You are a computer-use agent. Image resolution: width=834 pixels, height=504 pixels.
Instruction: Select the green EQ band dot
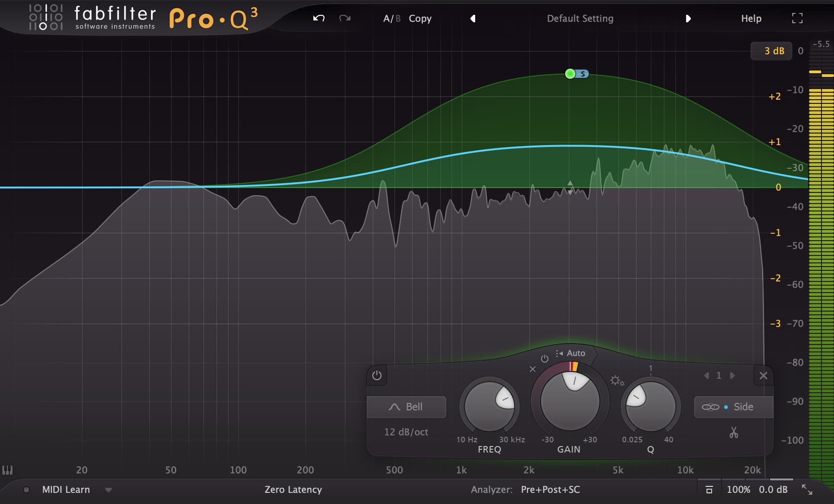coord(570,74)
